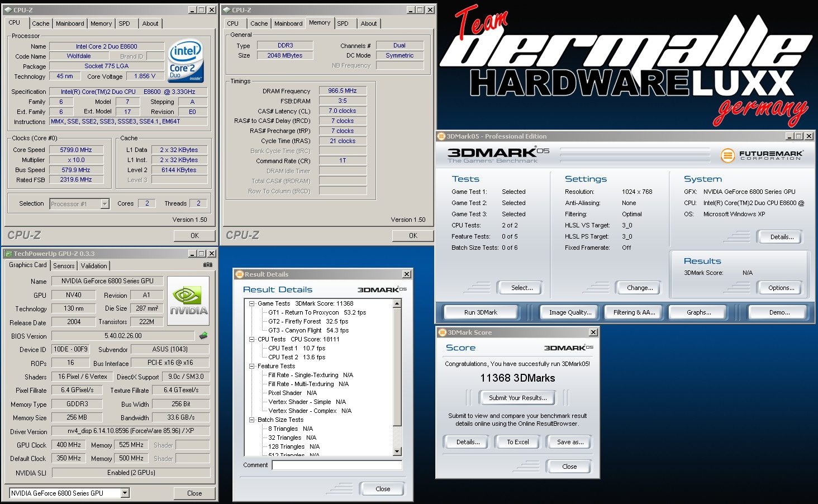This screenshot has width=818, height=504.
Task: Open the Sensors tab in GPU-Z
Action: pyautogui.click(x=64, y=266)
